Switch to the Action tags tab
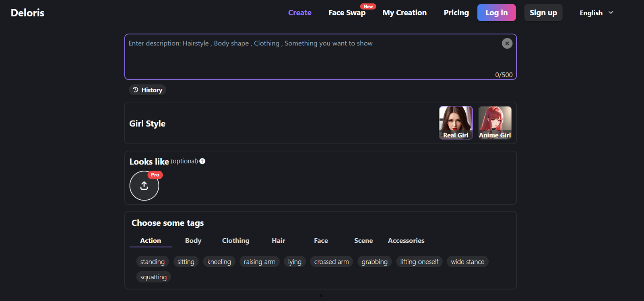This screenshot has width=644, height=301. 151,241
